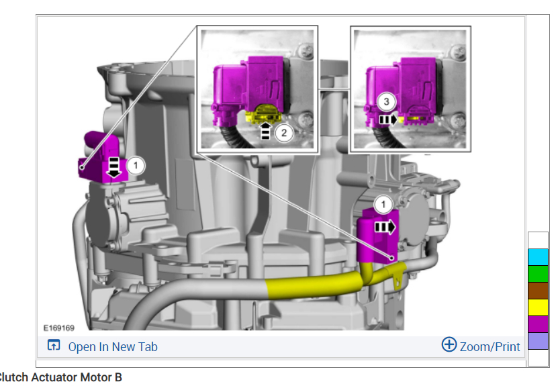This screenshot has width=560, height=392.
Task: Select the bottom white color swatch
Action: 538,358
